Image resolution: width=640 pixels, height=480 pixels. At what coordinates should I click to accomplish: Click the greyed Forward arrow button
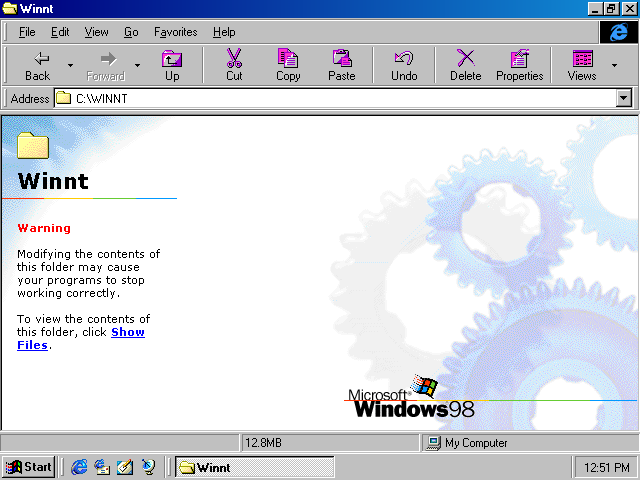pyautogui.click(x=105, y=65)
